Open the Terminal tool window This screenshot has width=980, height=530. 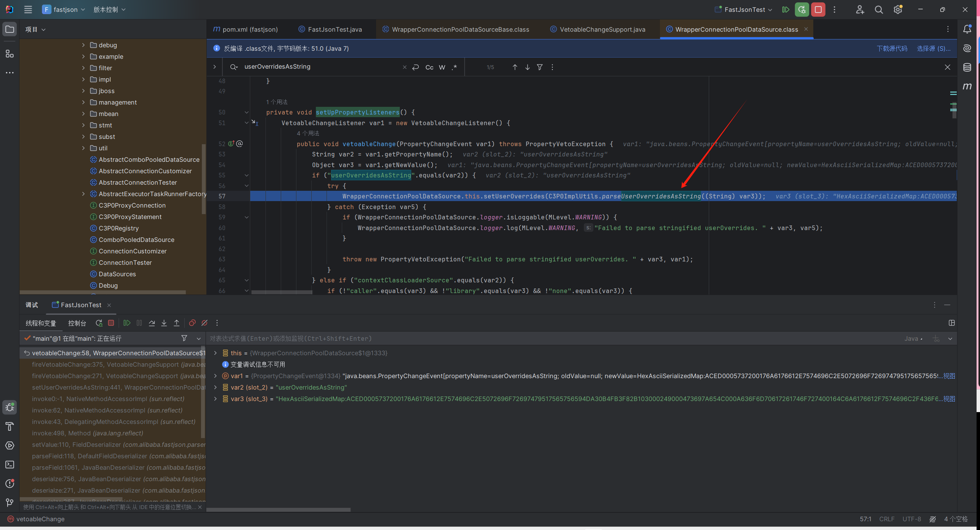[x=10, y=464]
